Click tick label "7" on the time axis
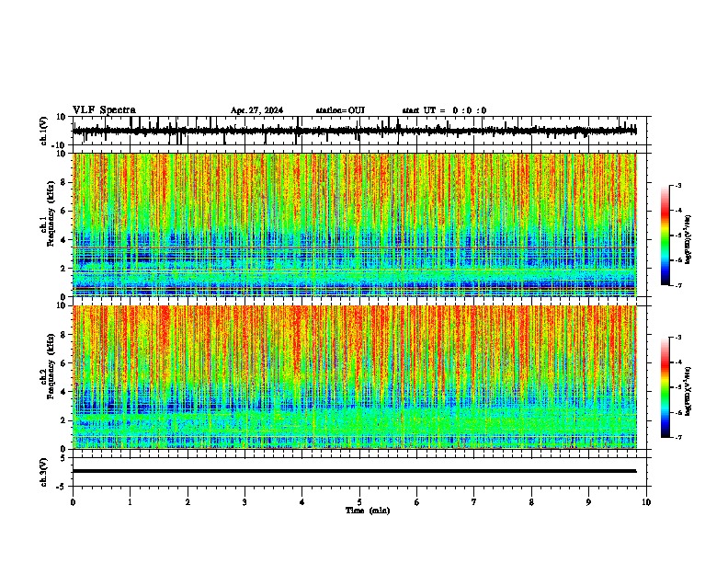 [474, 502]
